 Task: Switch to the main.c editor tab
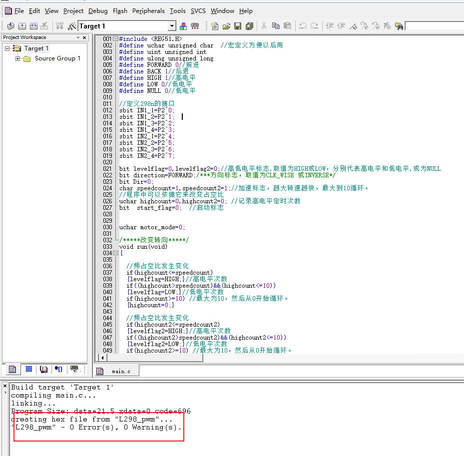click(x=117, y=371)
